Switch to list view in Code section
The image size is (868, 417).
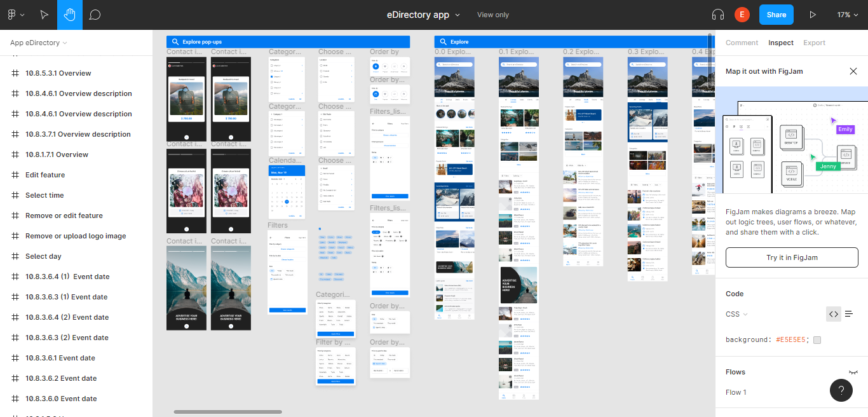click(x=849, y=314)
